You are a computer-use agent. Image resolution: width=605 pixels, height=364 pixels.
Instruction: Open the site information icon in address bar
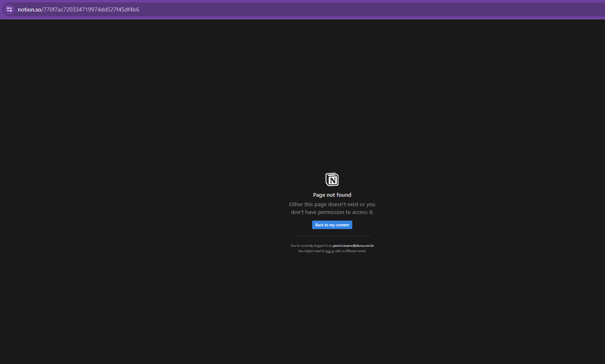click(9, 9)
